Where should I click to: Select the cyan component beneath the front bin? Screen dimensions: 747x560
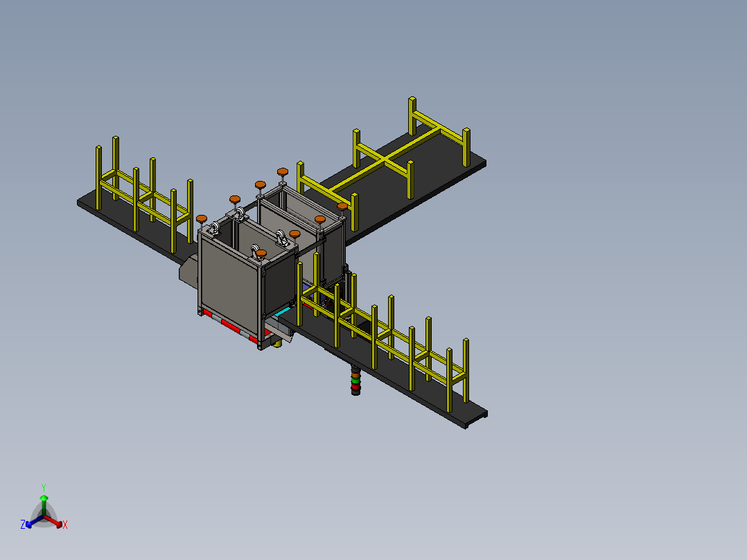click(283, 311)
